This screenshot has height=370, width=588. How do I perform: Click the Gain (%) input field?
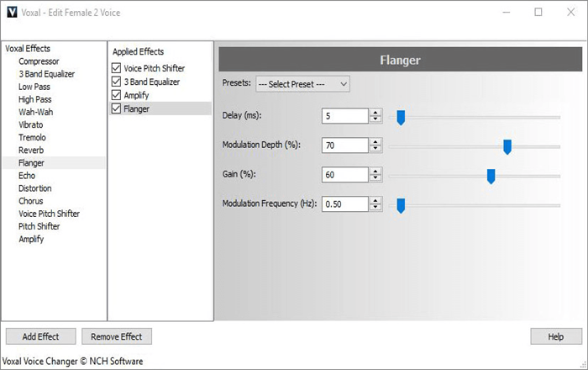coord(345,175)
